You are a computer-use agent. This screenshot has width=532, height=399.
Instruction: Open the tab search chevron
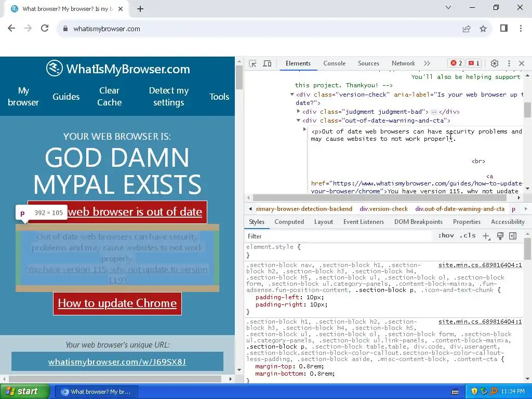[448, 7]
